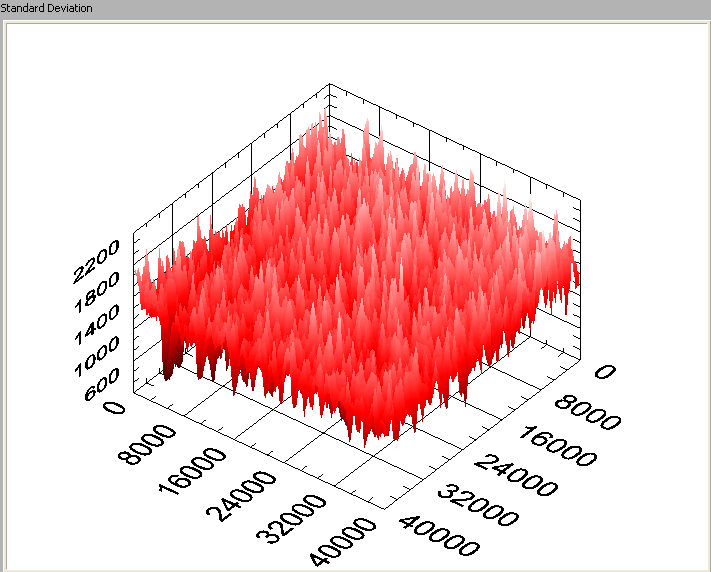
Task: Click 40000 label on the right floor axis
Action: tap(438, 535)
